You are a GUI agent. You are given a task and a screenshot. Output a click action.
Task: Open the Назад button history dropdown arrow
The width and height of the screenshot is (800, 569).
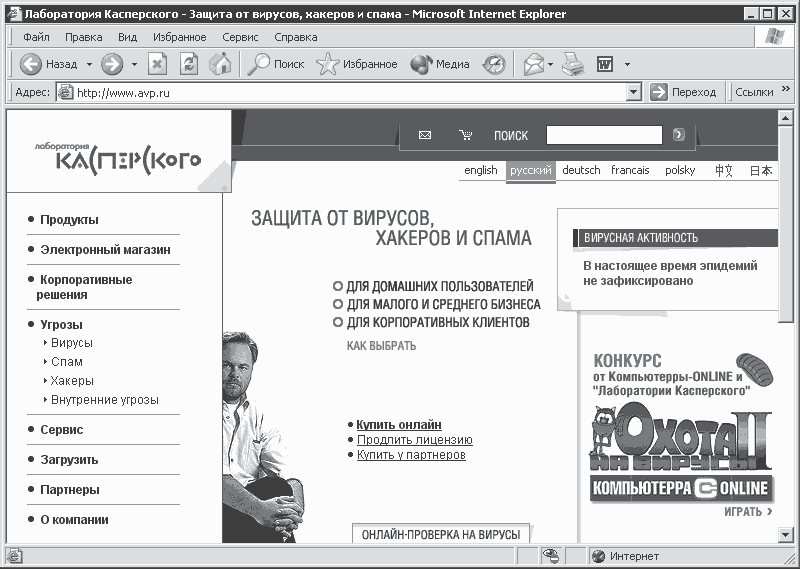point(89,64)
